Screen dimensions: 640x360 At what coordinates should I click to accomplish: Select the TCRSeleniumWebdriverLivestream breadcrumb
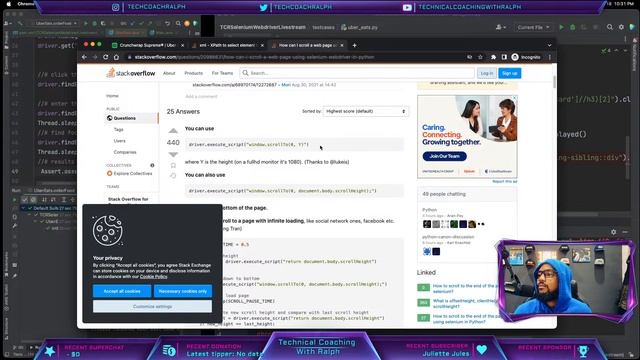pyautogui.click(x=262, y=27)
